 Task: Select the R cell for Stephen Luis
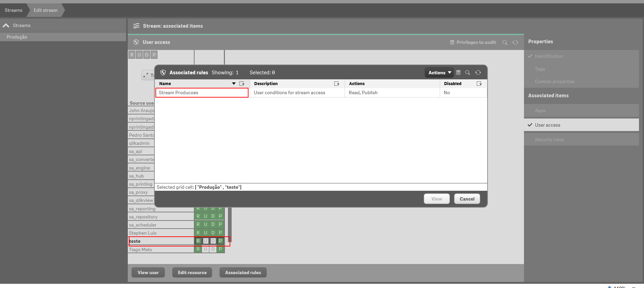pyautogui.click(x=198, y=233)
